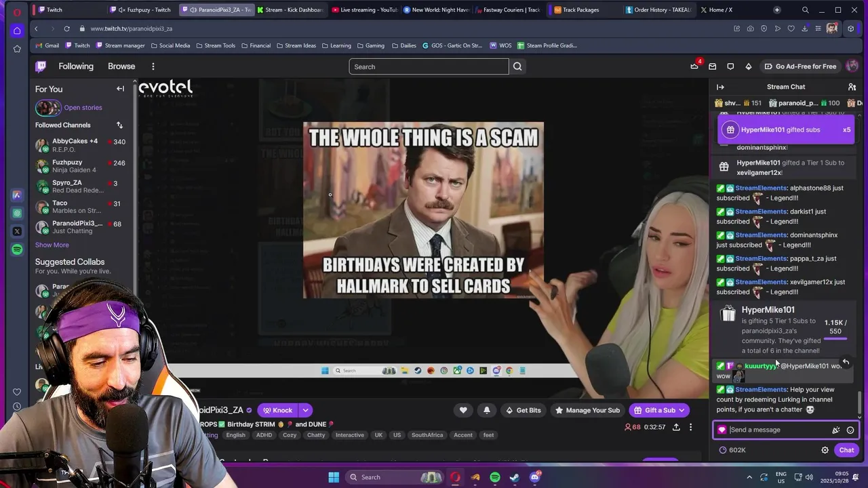Screen dimensions: 868x488
Task: Toggle system volume speaker icon
Action: pyautogui.click(x=808, y=477)
